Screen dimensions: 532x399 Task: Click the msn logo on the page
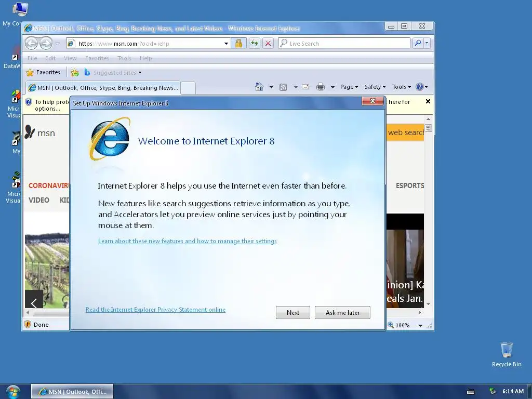40,132
